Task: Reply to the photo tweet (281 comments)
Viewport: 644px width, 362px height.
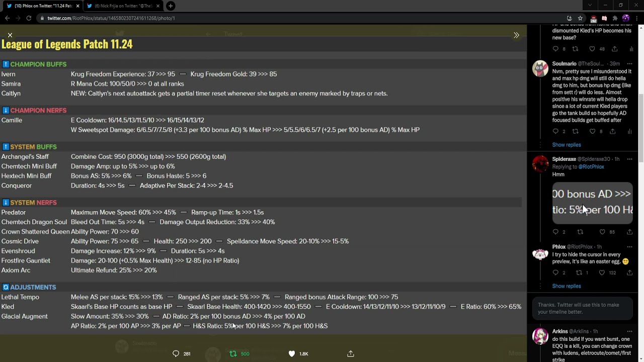Action: coord(176,353)
